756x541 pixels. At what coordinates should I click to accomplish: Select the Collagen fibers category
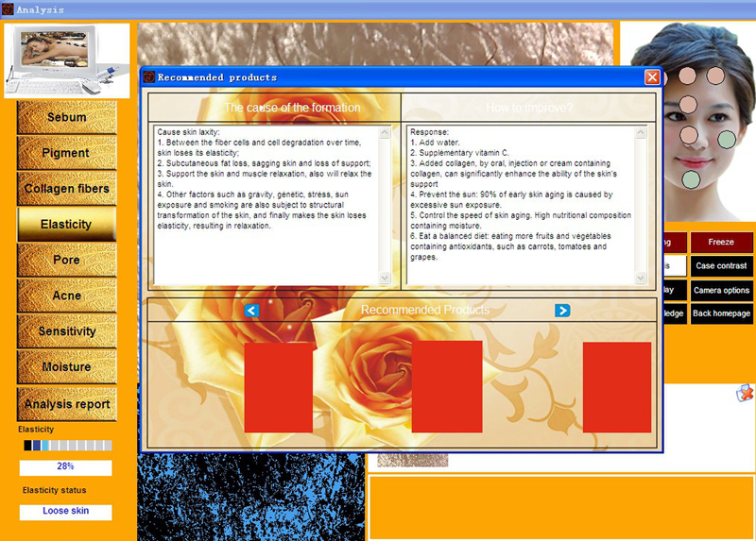pos(67,189)
